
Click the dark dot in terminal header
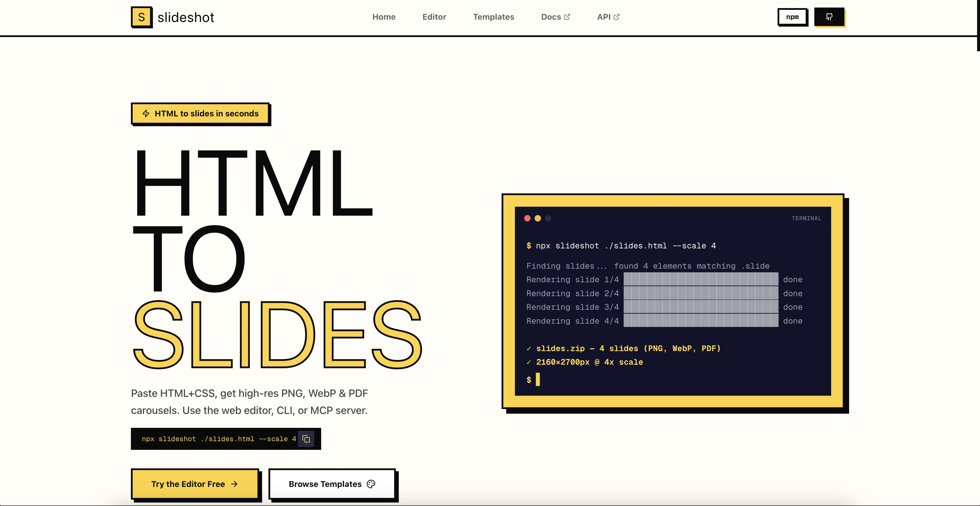pyautogui.click(x=548, y=218)
